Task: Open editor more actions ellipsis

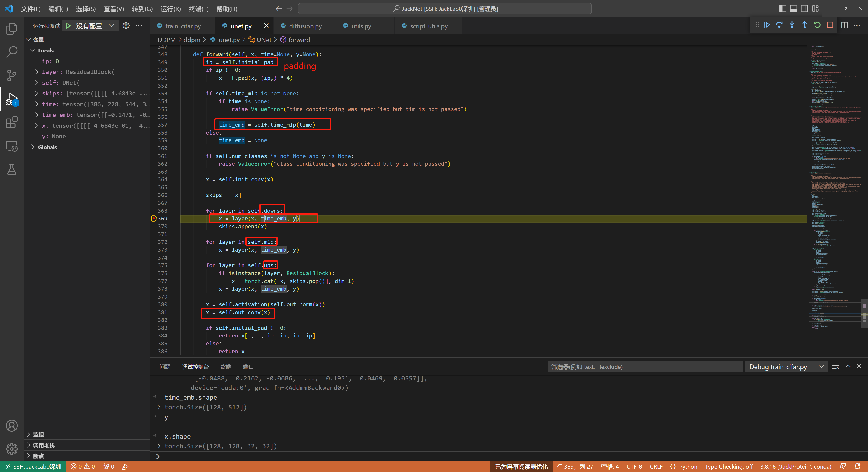Action: pos(857,25)
